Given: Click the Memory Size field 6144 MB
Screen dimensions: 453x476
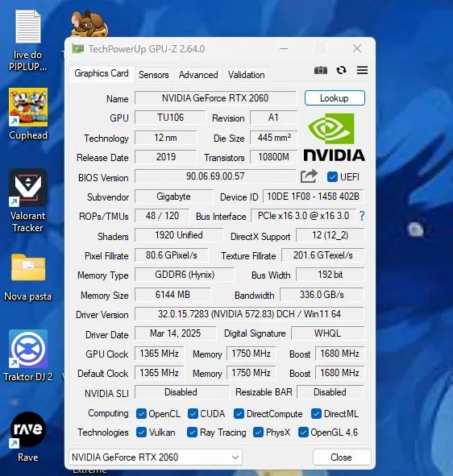Looking at the screenshot, I should [172, 295].
